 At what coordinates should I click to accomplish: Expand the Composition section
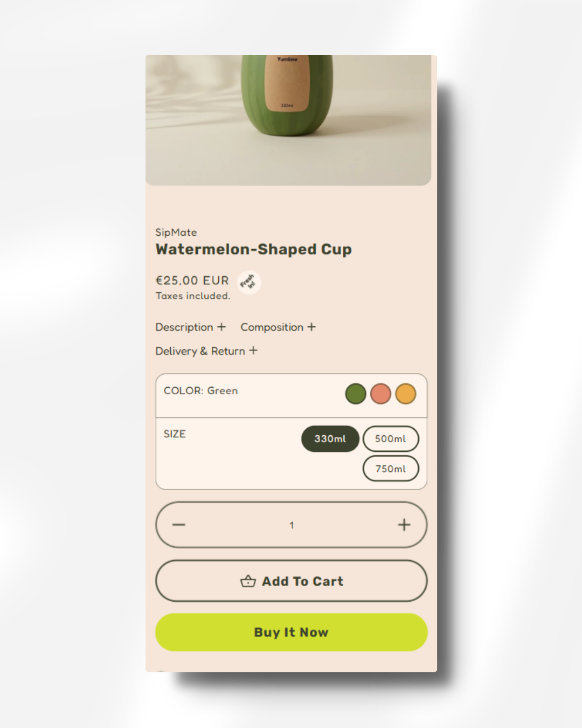click(278, 327)
